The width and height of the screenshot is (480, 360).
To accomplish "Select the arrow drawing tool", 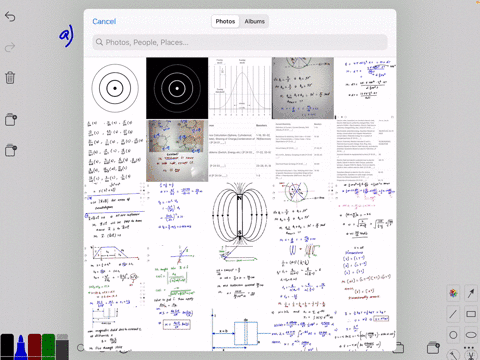I will click(471, 293).
